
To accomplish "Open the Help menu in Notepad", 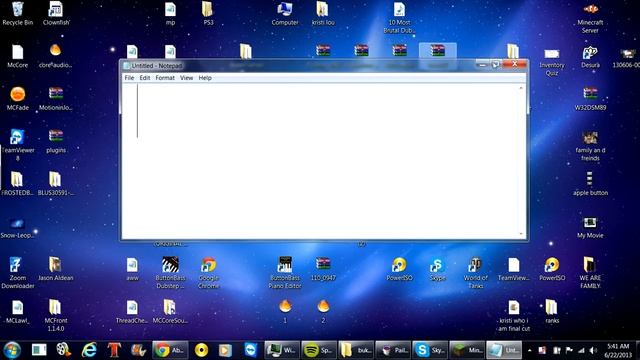I will [x=205, y=78].
